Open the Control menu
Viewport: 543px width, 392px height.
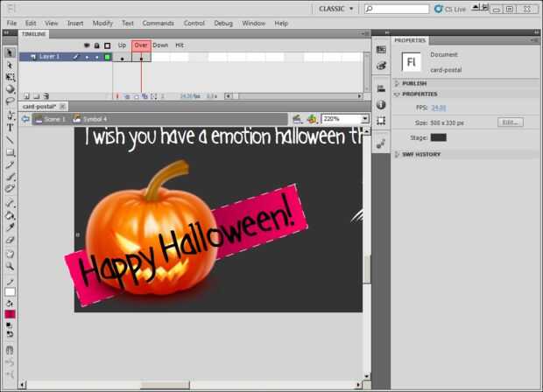[x=194, y=23]
